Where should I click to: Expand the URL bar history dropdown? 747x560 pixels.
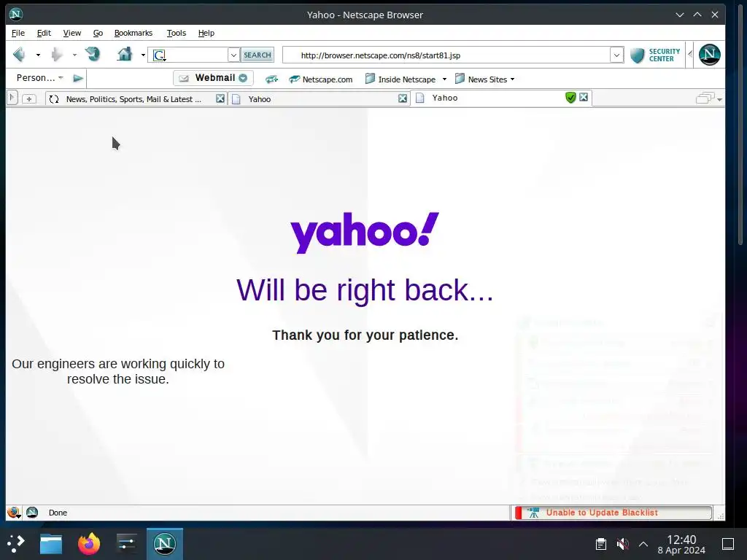616,55
